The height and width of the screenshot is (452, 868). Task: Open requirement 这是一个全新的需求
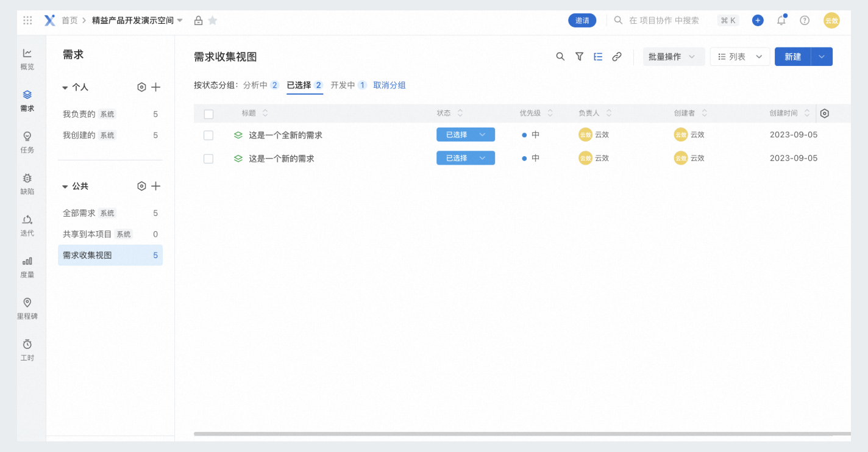[285, 135]
